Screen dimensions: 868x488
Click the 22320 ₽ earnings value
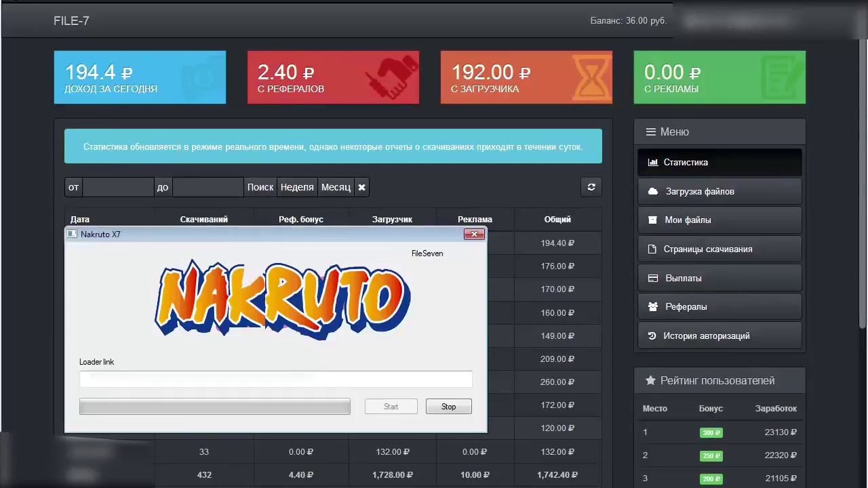click(x=781, y=455)
